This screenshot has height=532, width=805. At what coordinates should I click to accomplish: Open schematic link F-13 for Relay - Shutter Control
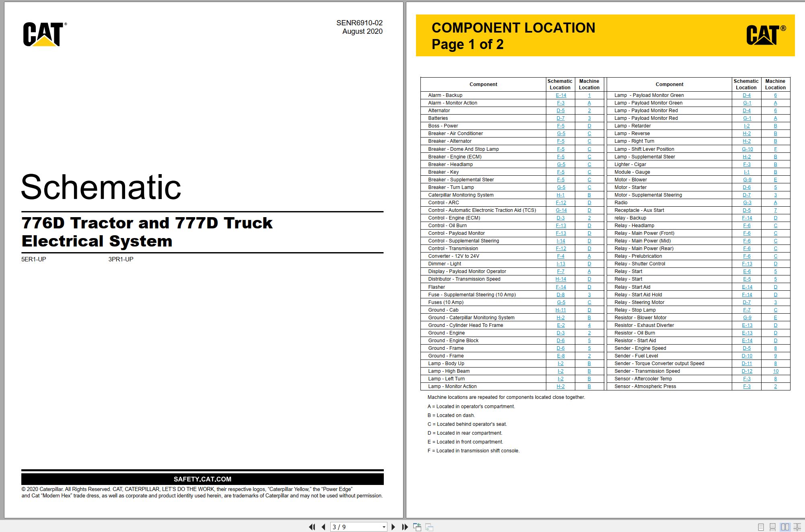747,264
